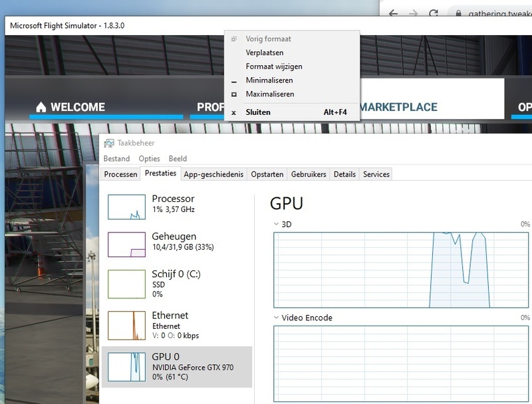Choose Formaat wijzigen from the context menu
Image resolution: width=532 pixels, height=404 pixels.
[x=292, y=66]
